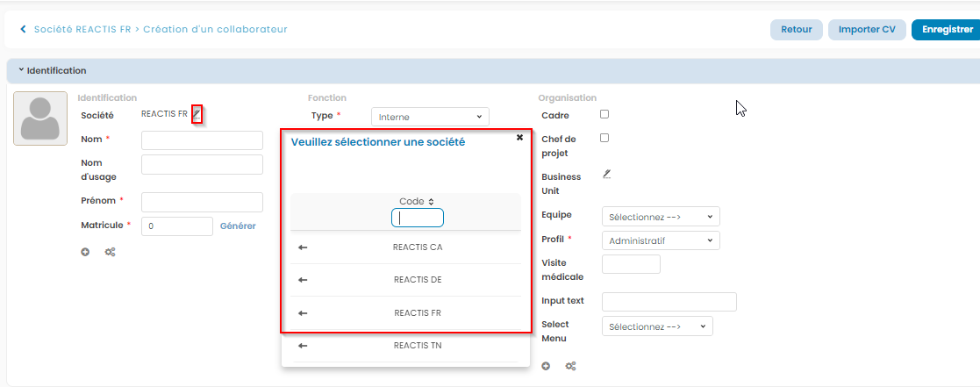
Task: Enable the Chef de projet checkbox
Action: [604, 138]
